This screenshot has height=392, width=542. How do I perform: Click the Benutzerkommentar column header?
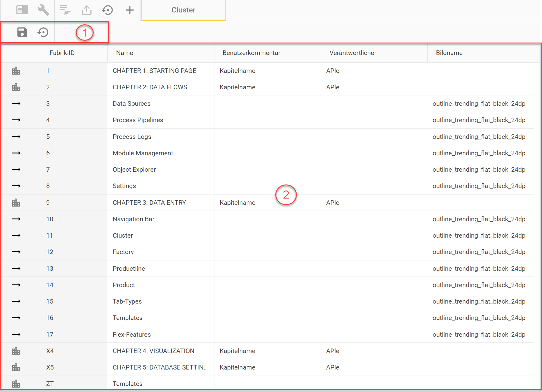[x=251, y=53]
